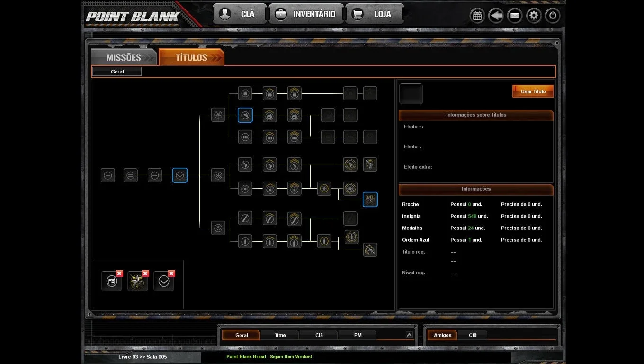Select the single-chevron radio title icon
Screen dimensions: 644x364
[269, 115]
